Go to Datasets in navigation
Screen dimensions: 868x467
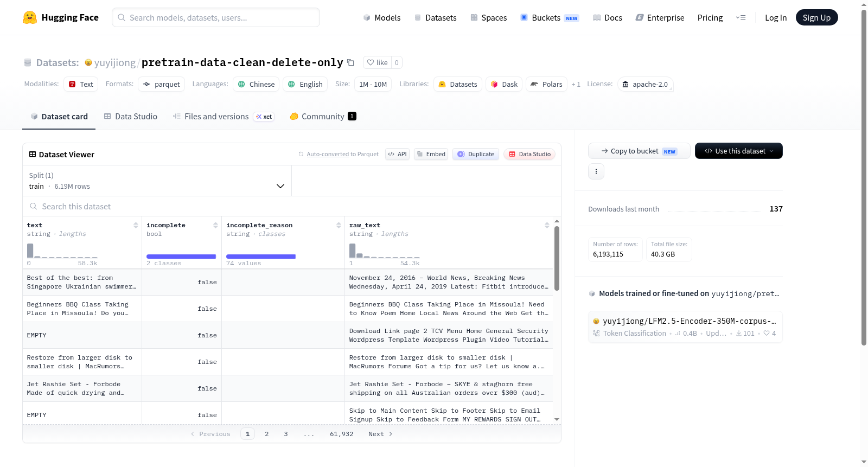click(436, 17)
